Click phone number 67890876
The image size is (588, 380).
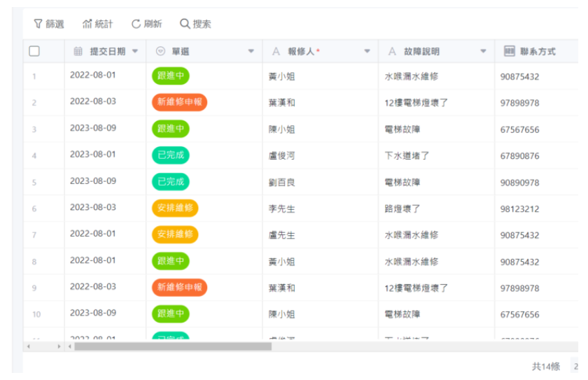(519, 156)
